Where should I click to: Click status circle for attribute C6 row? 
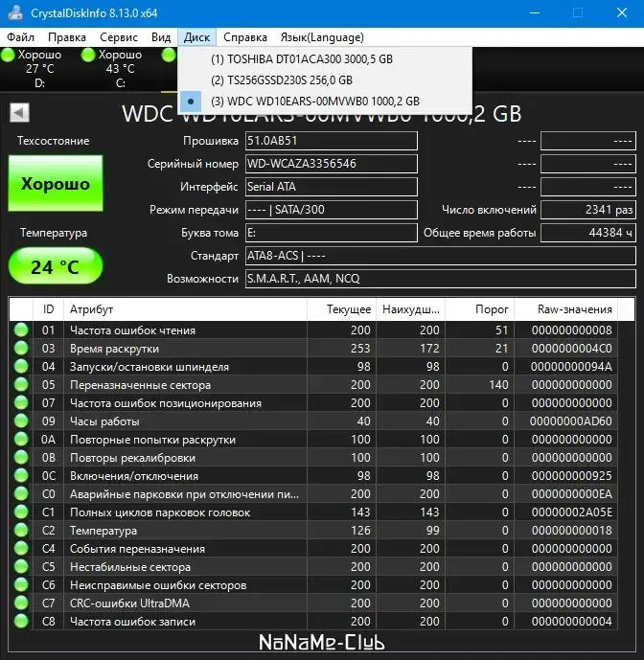tap(21, 584)
